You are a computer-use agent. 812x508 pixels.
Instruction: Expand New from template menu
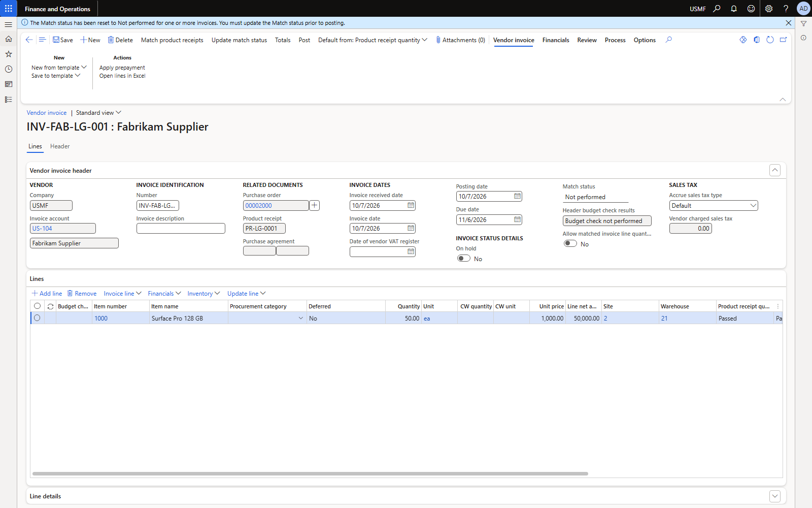point(59,68)
